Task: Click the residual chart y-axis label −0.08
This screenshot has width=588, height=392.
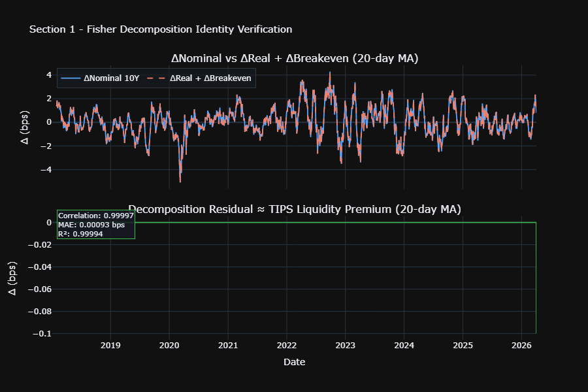Action: (x=40, y=312)
